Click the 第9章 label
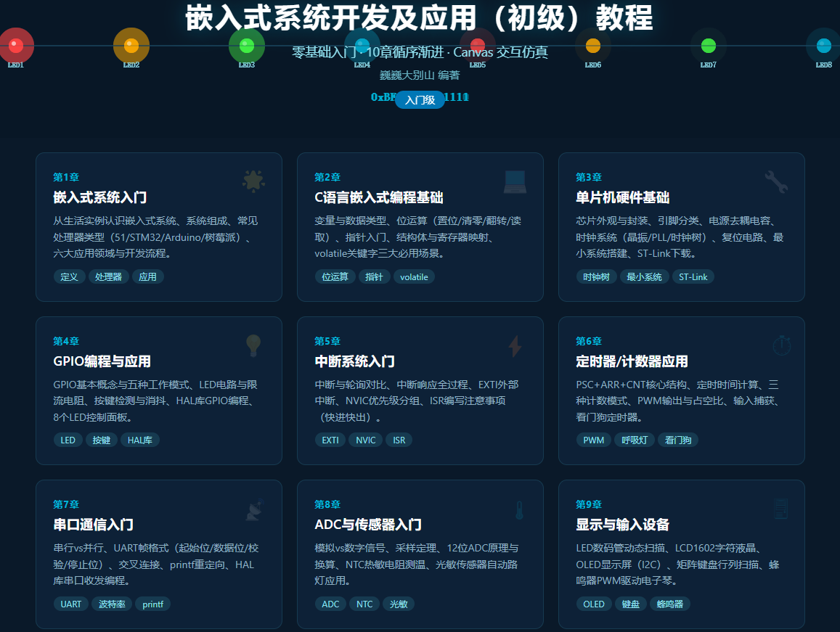This screenshot has height=632, width=840. click(x=589, y=504)
